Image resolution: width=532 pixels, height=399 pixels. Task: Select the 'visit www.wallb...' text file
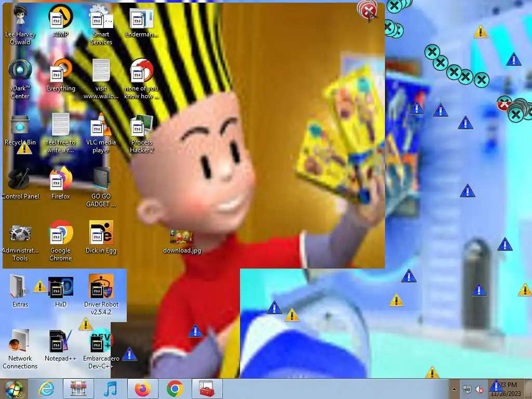101,79
